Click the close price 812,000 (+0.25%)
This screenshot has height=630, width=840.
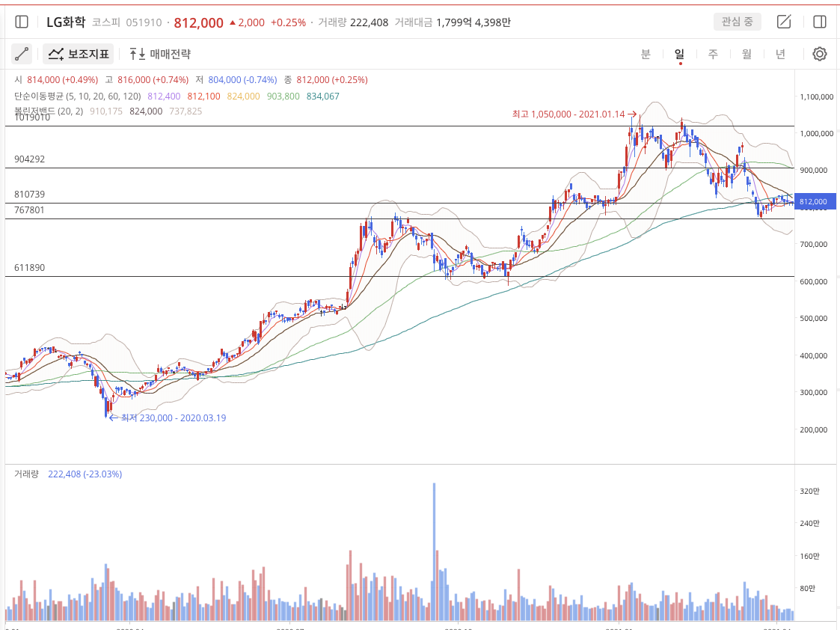coord(332,80)
